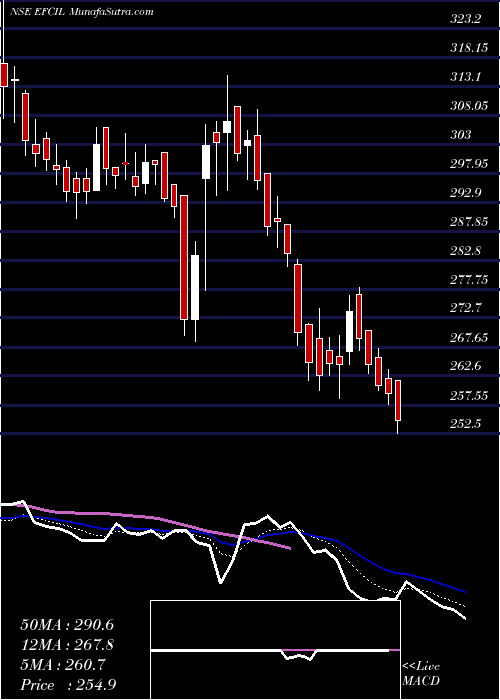
Task: Select the 287.85 price axis label
Action: click(x=469, y=222)
